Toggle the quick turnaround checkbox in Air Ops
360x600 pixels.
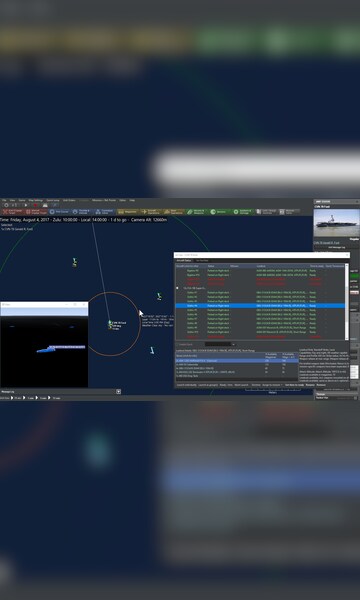pos(178,344)
